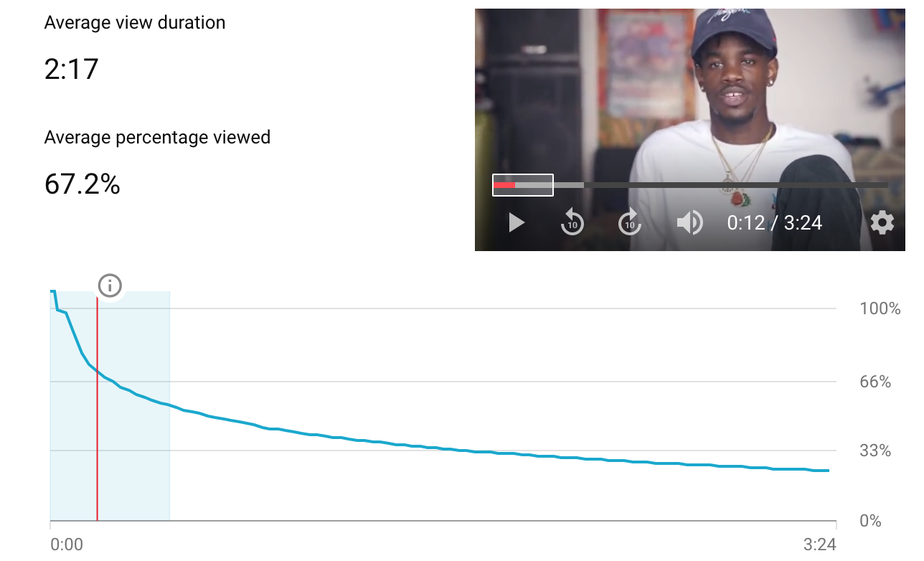Screen dimensions: 924x561
Task: Click the 33% axis label
Action: (875, 451)
